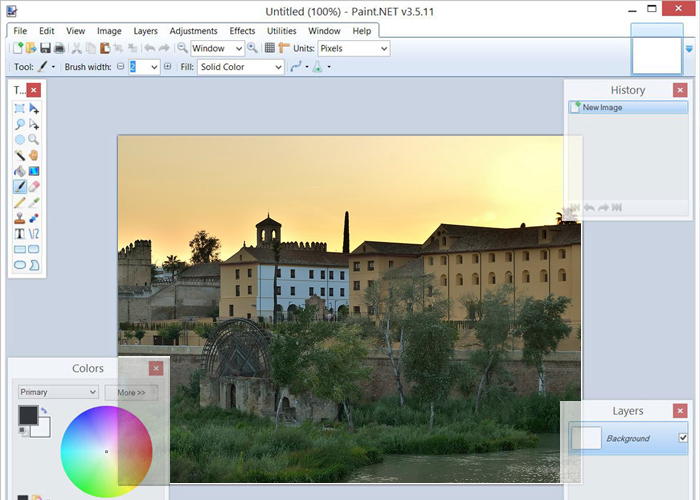Toggle the rulers icon
Image resolution: width=700 pixels, height=500 pixels.
(284, 48)
